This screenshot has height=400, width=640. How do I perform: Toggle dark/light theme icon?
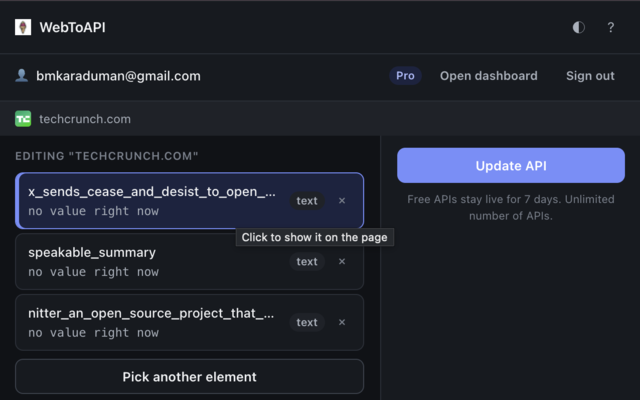578,27
